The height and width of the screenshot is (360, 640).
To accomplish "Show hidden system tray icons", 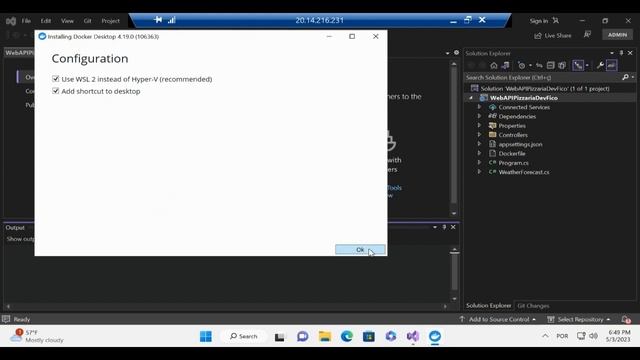I will point(545,336).
